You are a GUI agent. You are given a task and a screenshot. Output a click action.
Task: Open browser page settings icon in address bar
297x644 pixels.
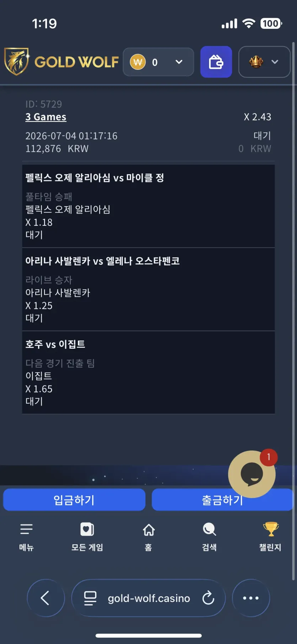pyautogui.click(x=90, y=598)
